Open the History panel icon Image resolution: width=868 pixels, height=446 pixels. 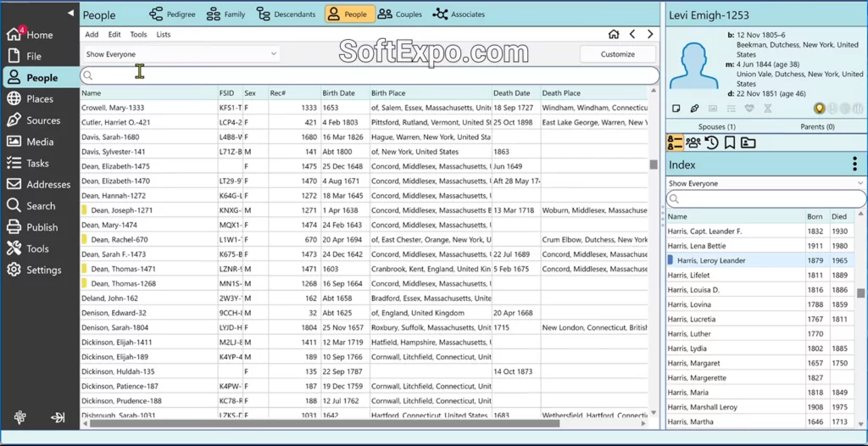[x=711, y=143]
